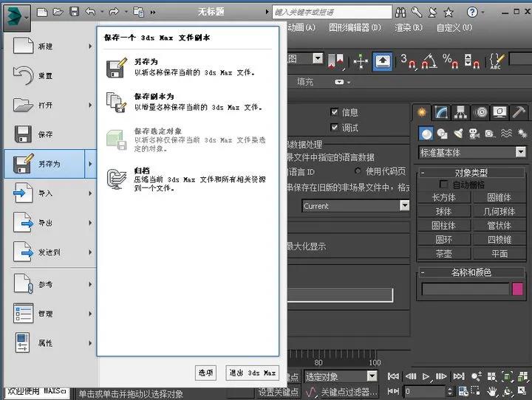Click the Save floppy icon in title bar

coord(75,12)
